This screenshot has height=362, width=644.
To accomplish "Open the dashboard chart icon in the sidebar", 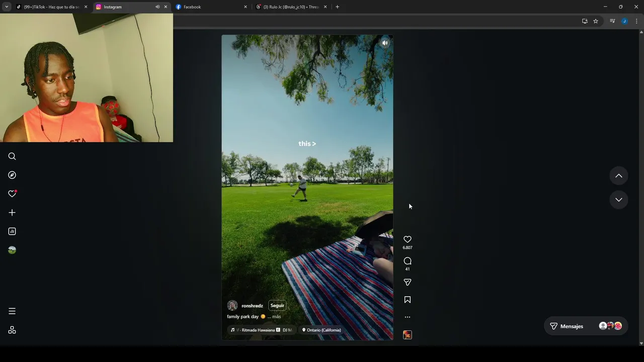I will [12, 231].
